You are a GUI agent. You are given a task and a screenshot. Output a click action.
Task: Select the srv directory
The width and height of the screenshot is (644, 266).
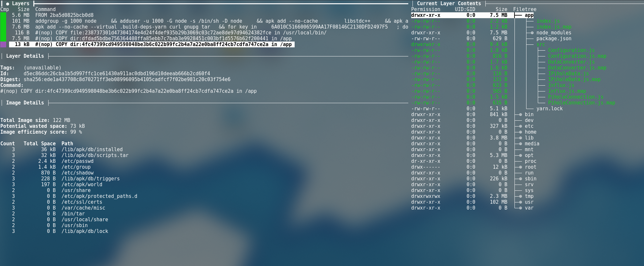pyautogui.click(x=529, y=185)
